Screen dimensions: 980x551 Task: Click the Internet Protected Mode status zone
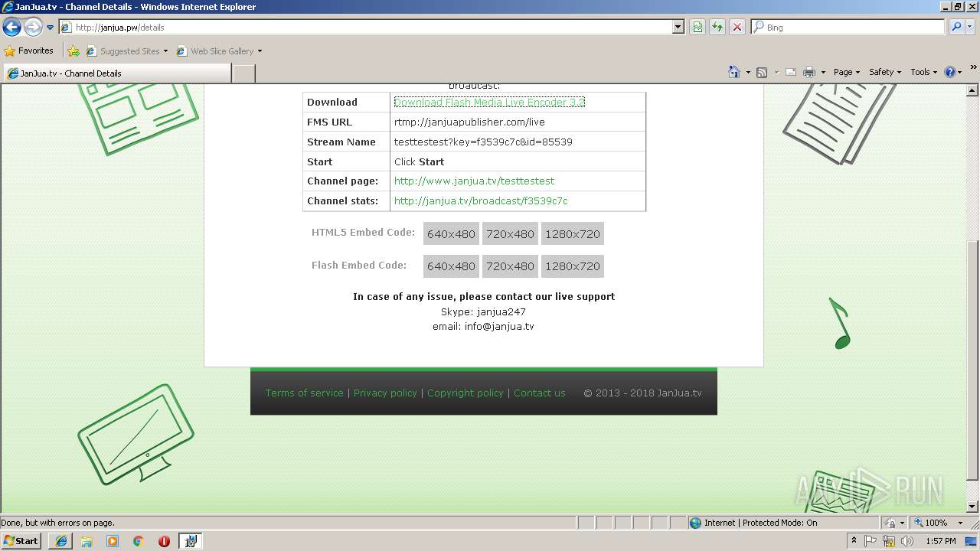tap(753, 523)
